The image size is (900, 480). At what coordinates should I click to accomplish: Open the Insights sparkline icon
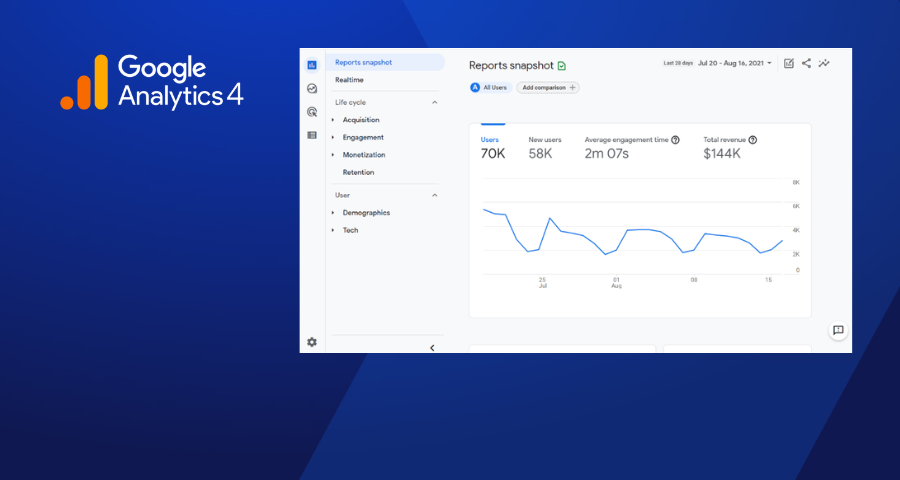click(824, 64)
